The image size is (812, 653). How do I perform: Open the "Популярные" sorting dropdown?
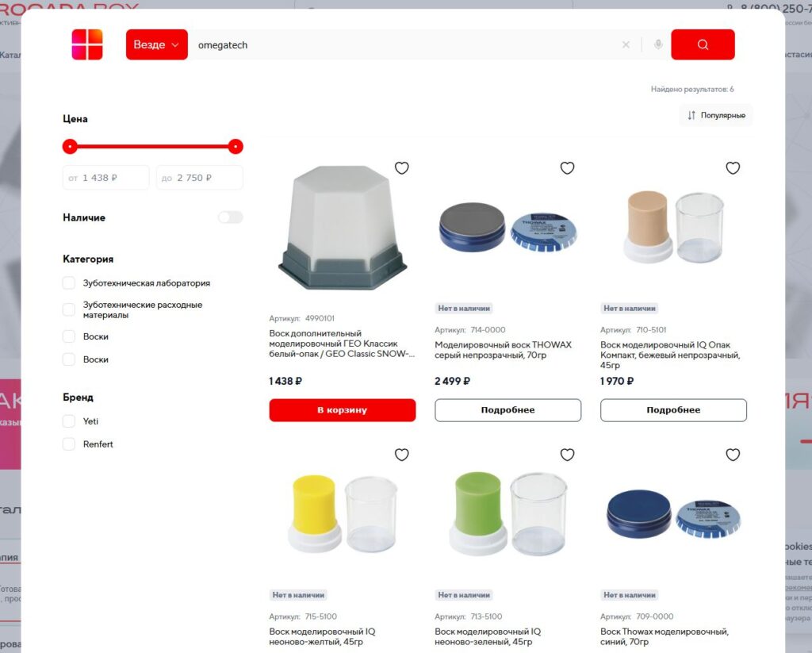click(716, 115)
